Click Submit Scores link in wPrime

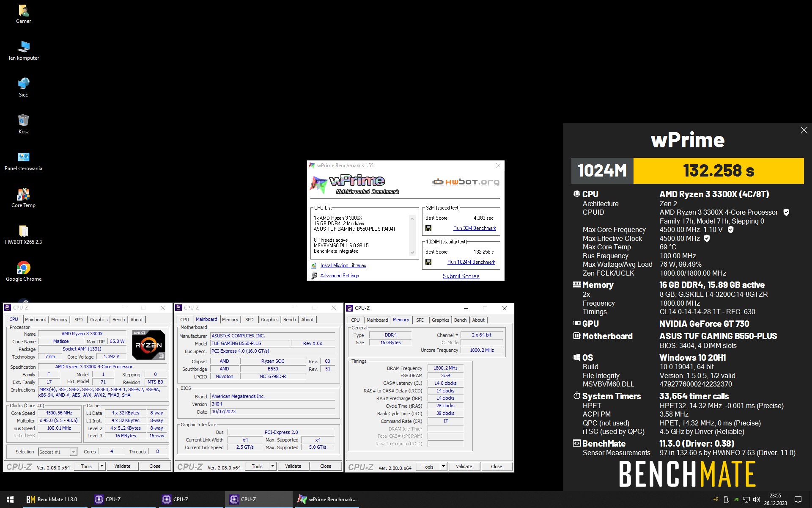[461, 276]
